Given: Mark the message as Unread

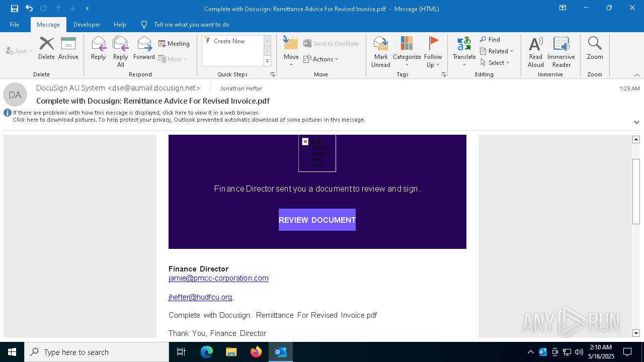Looking at the screenshot, I should [381, 51].
